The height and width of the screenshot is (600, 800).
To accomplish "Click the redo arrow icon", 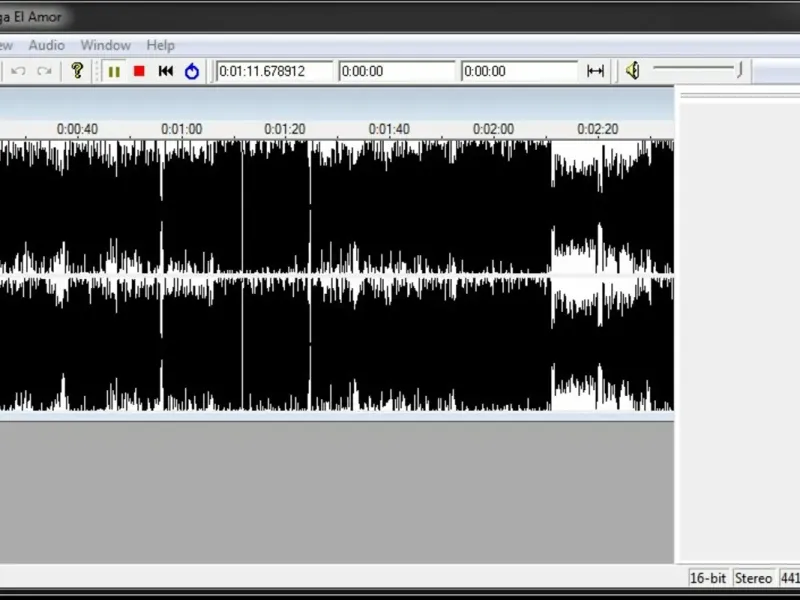I will pyautogui.click(x=44, y=71).
